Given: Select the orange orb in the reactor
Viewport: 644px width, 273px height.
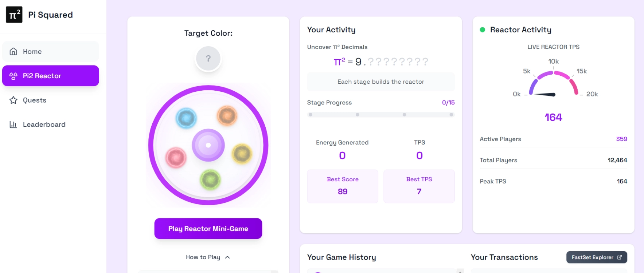Looking at the screenshot, I should coord(227,116).
